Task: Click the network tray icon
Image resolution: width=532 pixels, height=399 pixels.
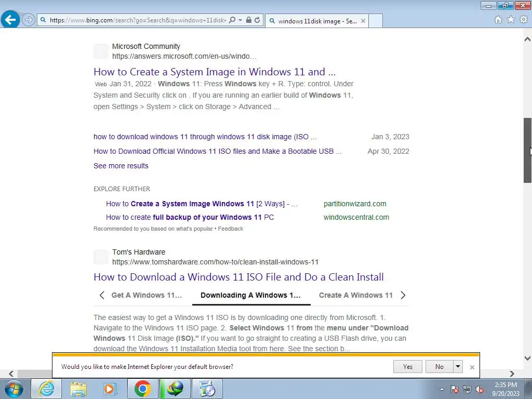Action: point(467,389)
